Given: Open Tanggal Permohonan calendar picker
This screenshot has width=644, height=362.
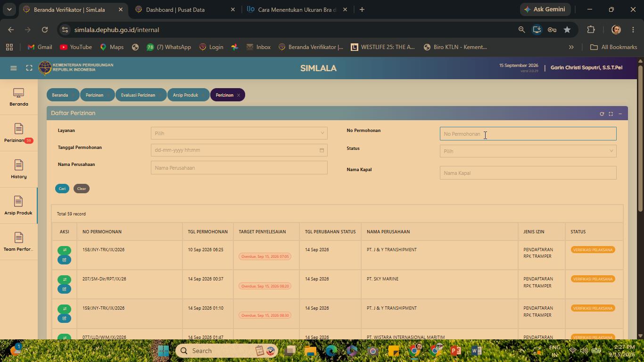Looking at the screenshot, I should click(322, 150).
